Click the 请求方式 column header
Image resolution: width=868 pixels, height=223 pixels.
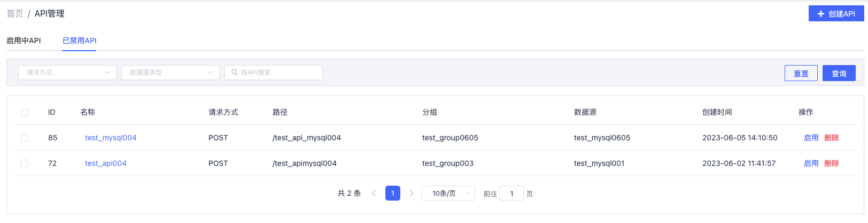[223, 112]
